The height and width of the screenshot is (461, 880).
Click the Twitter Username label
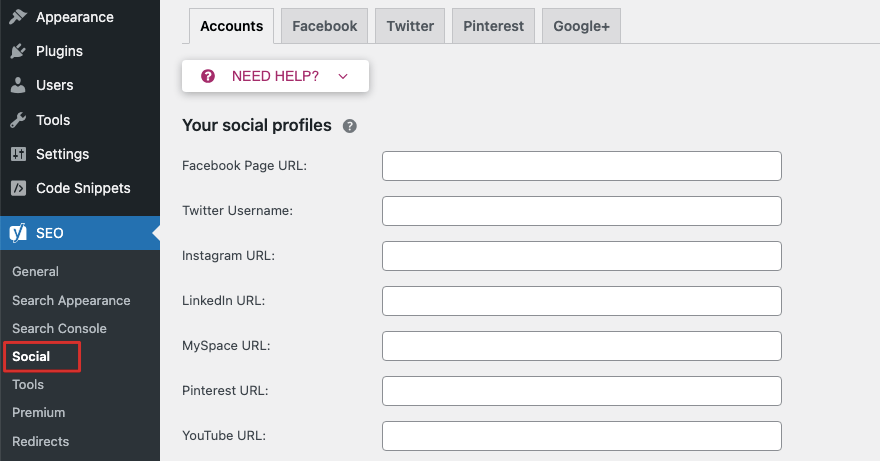[237, 211]
